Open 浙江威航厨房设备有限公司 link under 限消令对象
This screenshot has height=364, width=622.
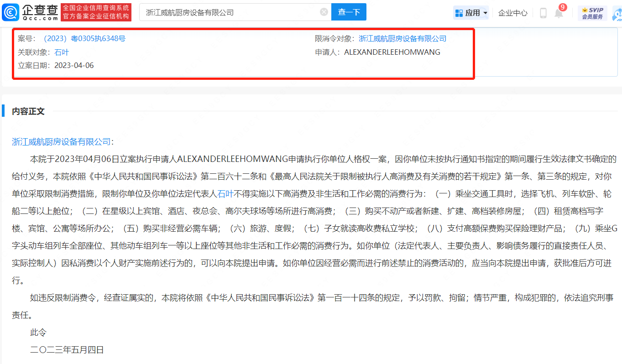pos(402,39)
